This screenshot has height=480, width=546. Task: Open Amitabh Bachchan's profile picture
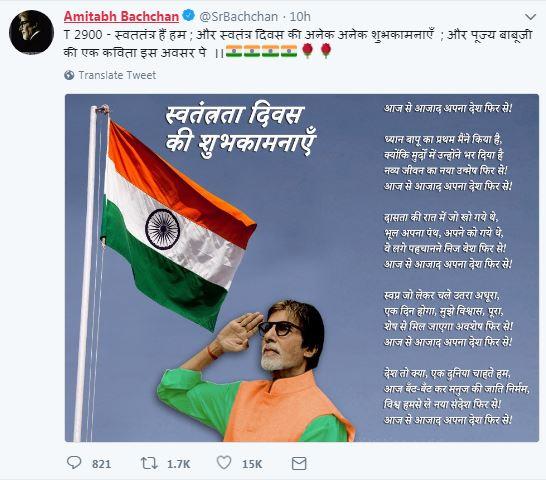coord(31,32)
